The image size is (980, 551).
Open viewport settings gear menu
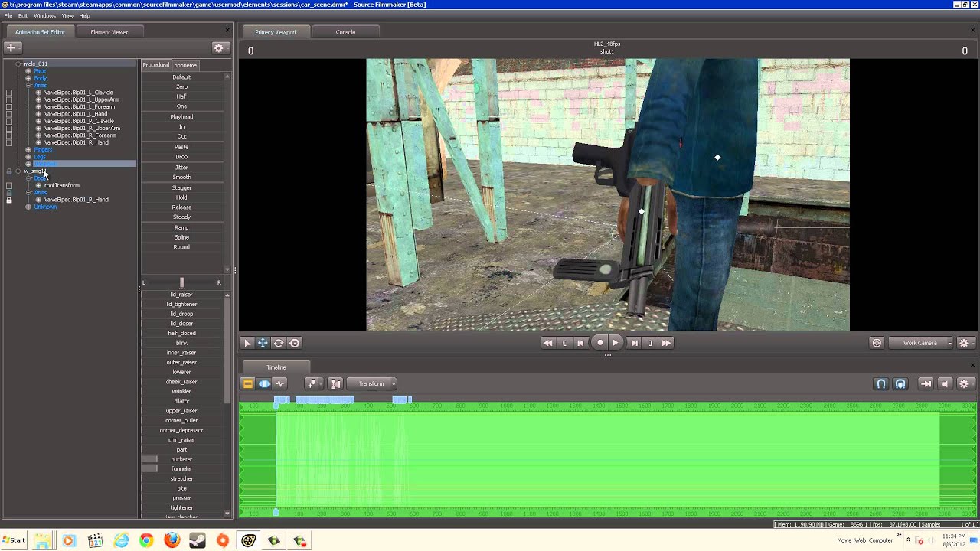(964, 343)
